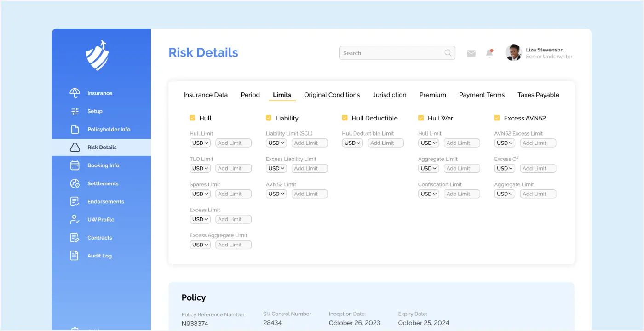The width and height of the screenshot is (644, 331).
Task: Open the Original Conditions tab
Action: [x=332, y=95]
